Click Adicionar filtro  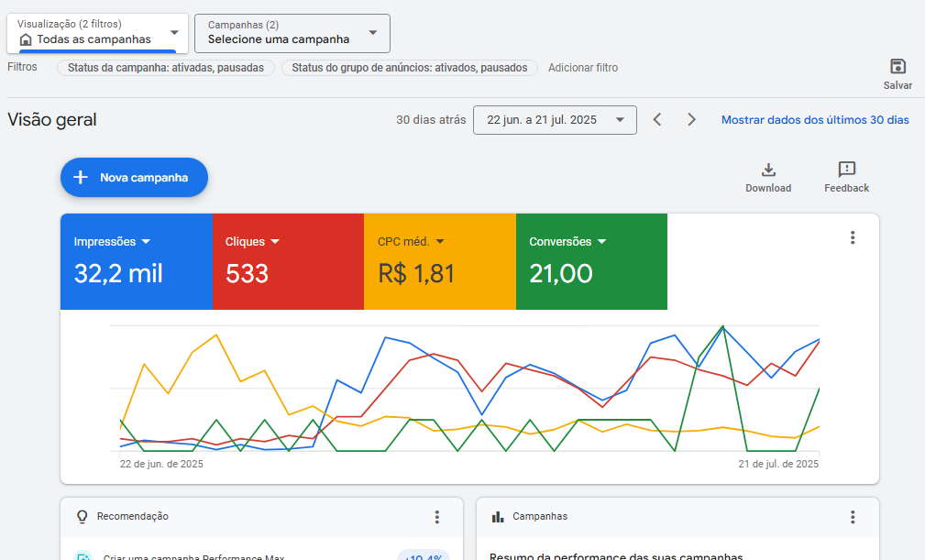pyautogui.click(x=583, y=68)
